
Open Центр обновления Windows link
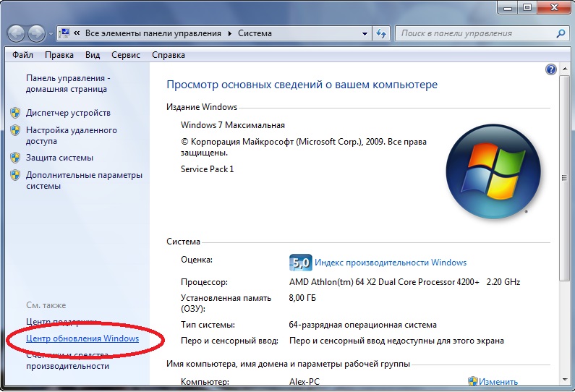pos(82,338)
